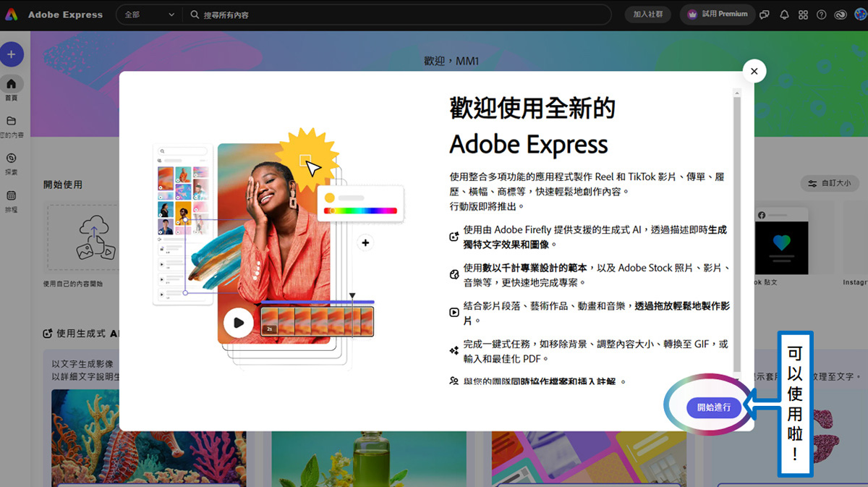This screenshot has height=487, width=868.
Task: Click the 開始使用 heading
Action: pos(63,185)
